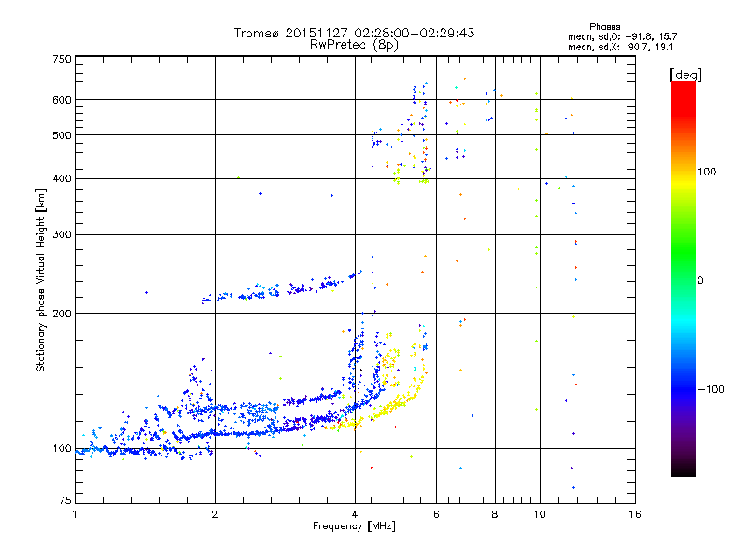This screenshot has width=747, height=560.
Task: Click the '100' y-axis tick label
Action: coord(62,449)
